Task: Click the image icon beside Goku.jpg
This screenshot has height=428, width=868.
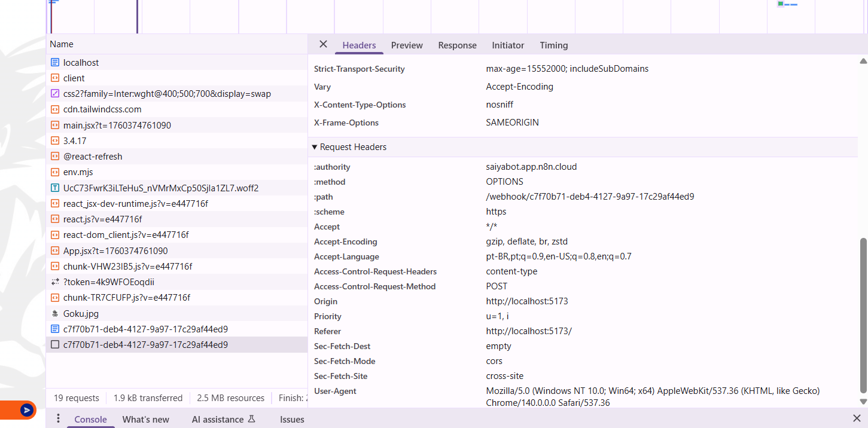Action: point(55,314)
